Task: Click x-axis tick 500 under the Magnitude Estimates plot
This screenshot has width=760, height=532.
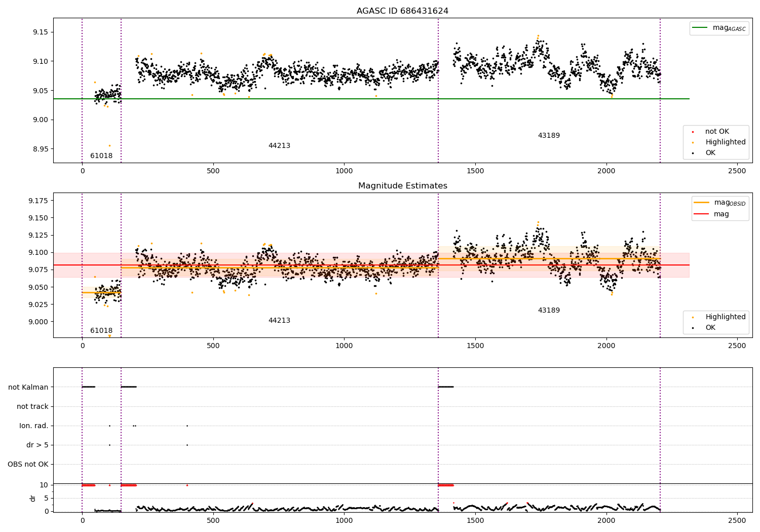Action: [213, 346]
